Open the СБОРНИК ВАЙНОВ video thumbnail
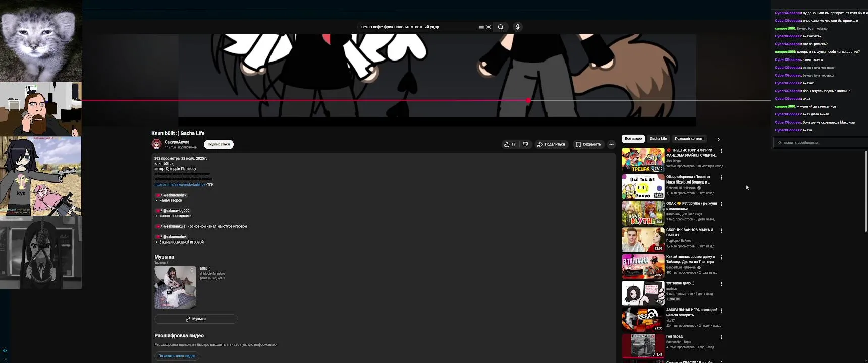The image size is (868, 363). tap(643, 240)
